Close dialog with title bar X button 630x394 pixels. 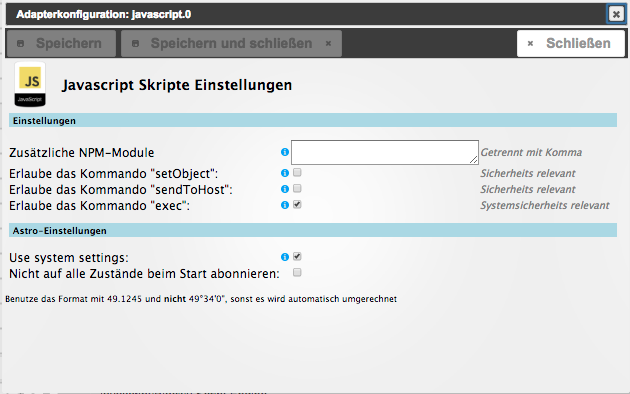tap(616, 14)
